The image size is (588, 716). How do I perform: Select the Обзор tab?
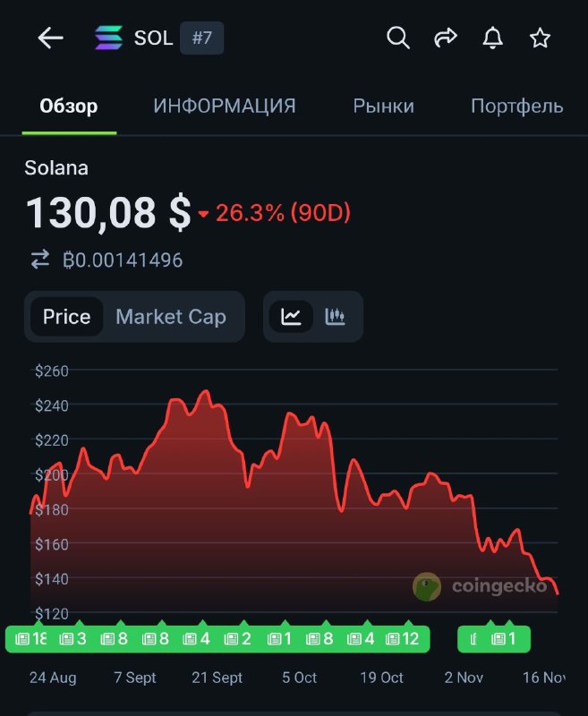[68, 105]
